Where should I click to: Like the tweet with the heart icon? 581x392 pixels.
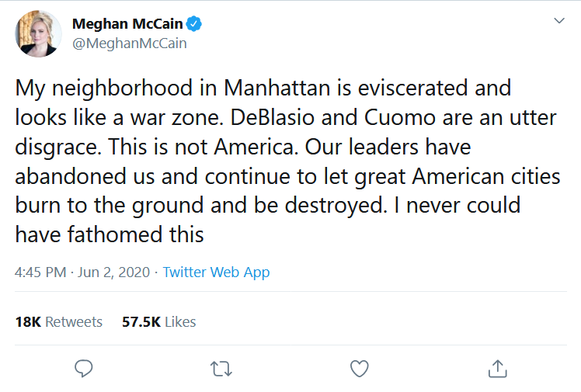point(359,368)
